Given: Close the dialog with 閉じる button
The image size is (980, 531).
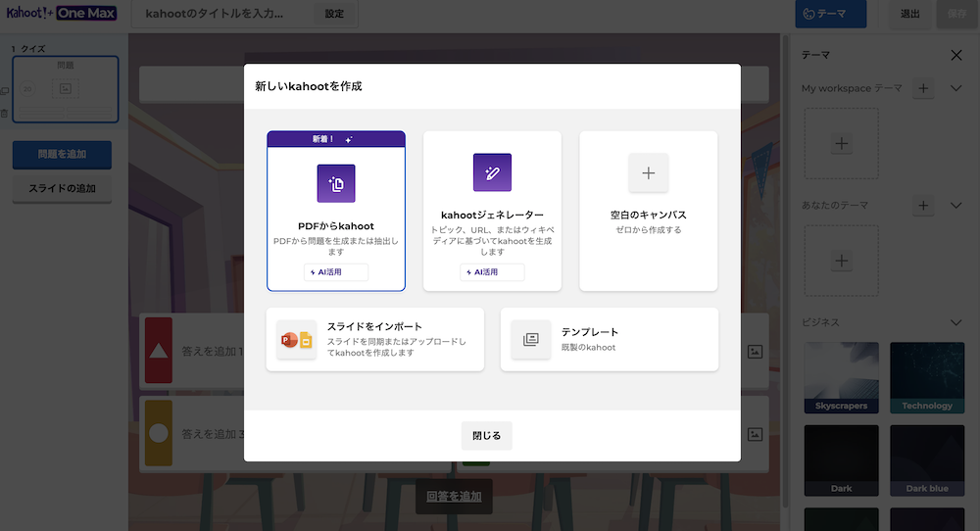Looking at the screenshot, I should click(x=487, y=435).
